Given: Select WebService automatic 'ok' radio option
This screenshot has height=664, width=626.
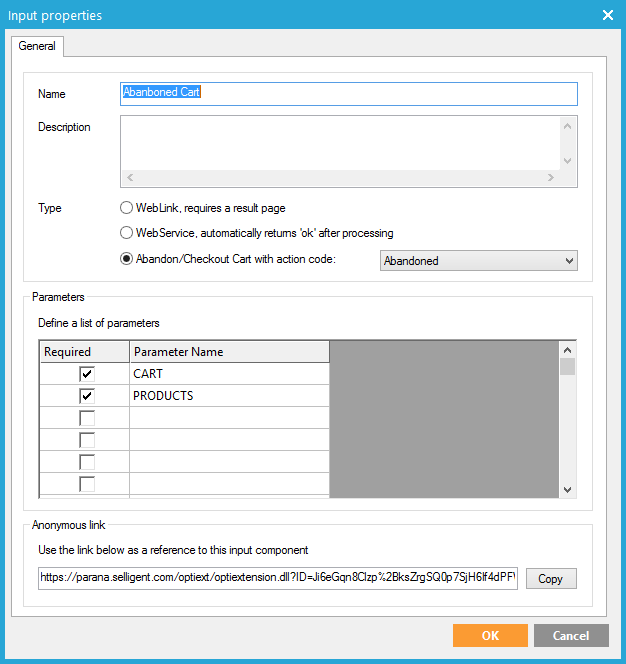Looking at the screenshot, I should [126, 233].
